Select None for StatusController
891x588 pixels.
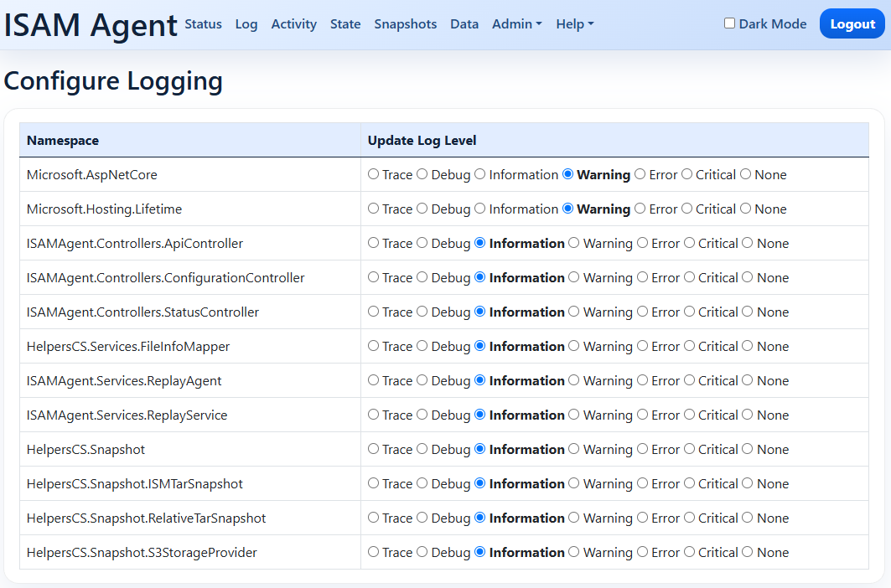748,312
